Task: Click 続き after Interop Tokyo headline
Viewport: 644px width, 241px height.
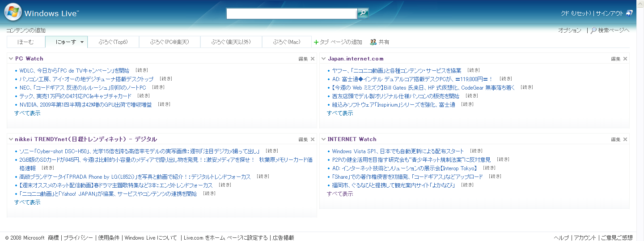Action: (489, 168)
